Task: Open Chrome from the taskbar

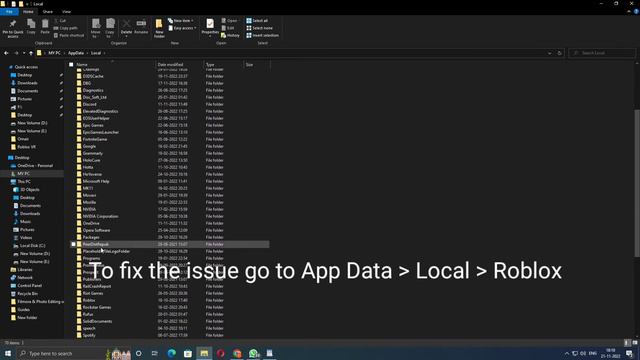Action: [237, 353]
